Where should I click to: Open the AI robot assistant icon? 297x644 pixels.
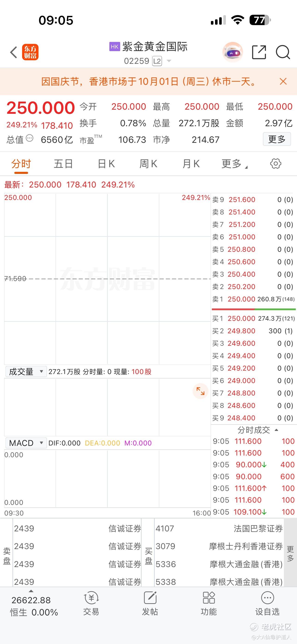pyautogui.click(x=233, y=52)
